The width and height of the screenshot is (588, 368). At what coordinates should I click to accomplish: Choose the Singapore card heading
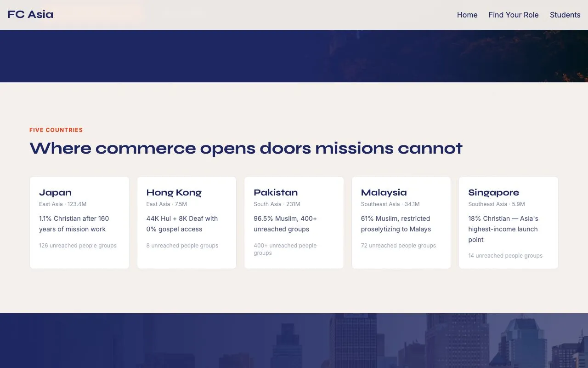pyautogui.click(x=493, y=192)
